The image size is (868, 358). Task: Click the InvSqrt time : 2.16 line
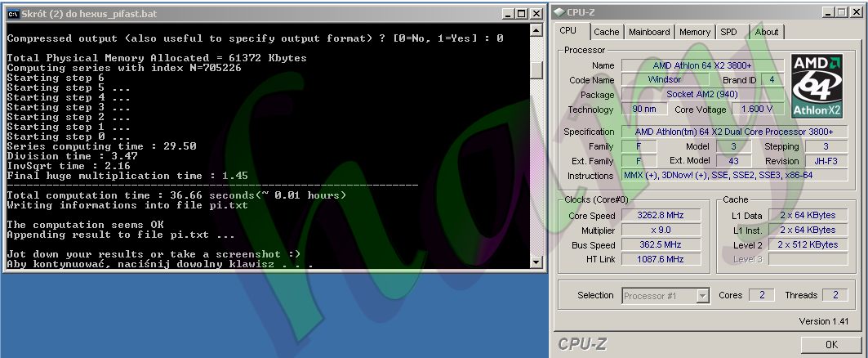point(69,166)
